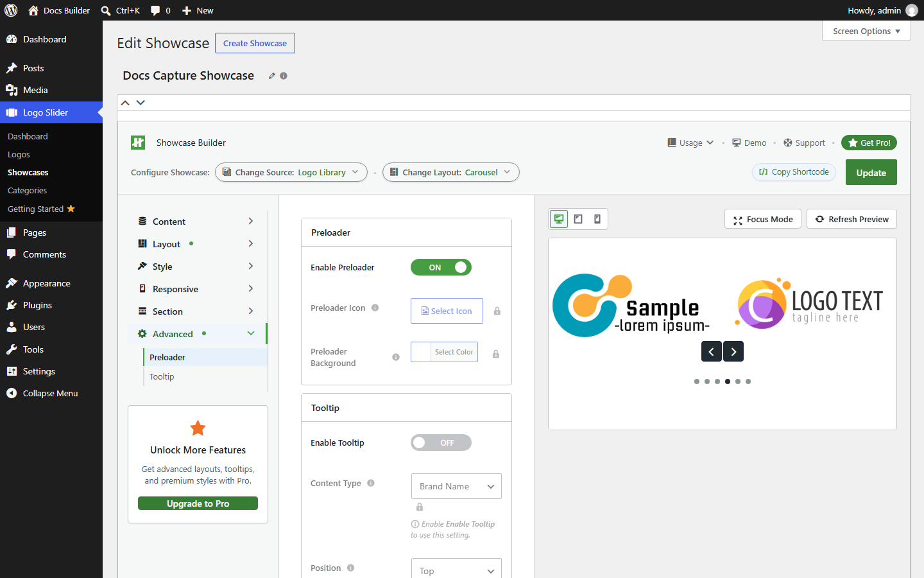Click the first carousel pagination dot

(x=697, y=381)
